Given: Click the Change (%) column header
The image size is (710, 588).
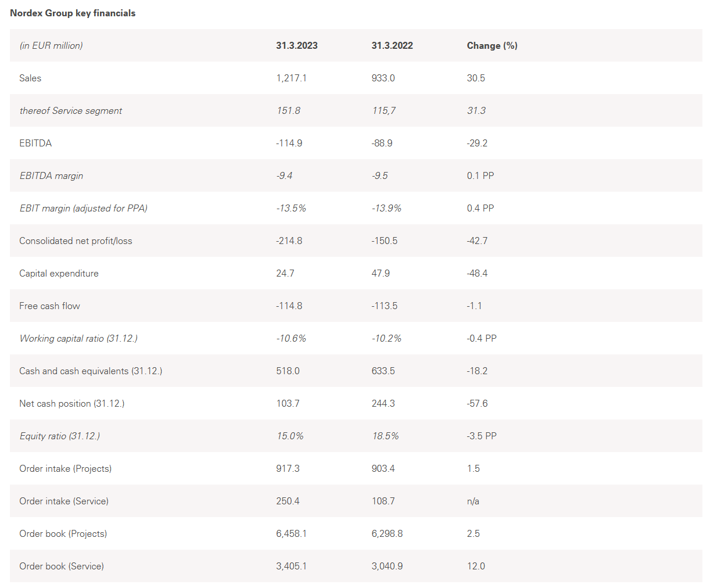Looking at the screenshot, I should (x=492, y=45).
